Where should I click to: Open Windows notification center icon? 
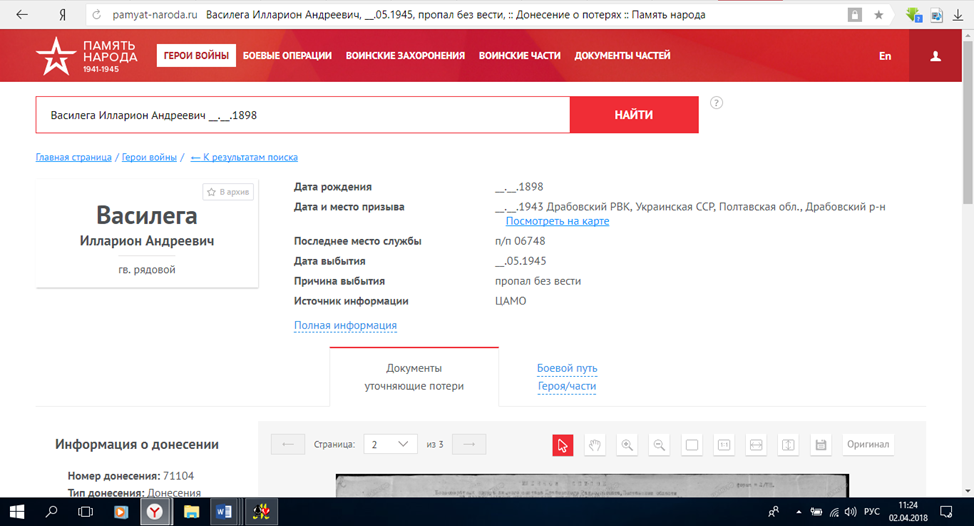pos(946,512)
